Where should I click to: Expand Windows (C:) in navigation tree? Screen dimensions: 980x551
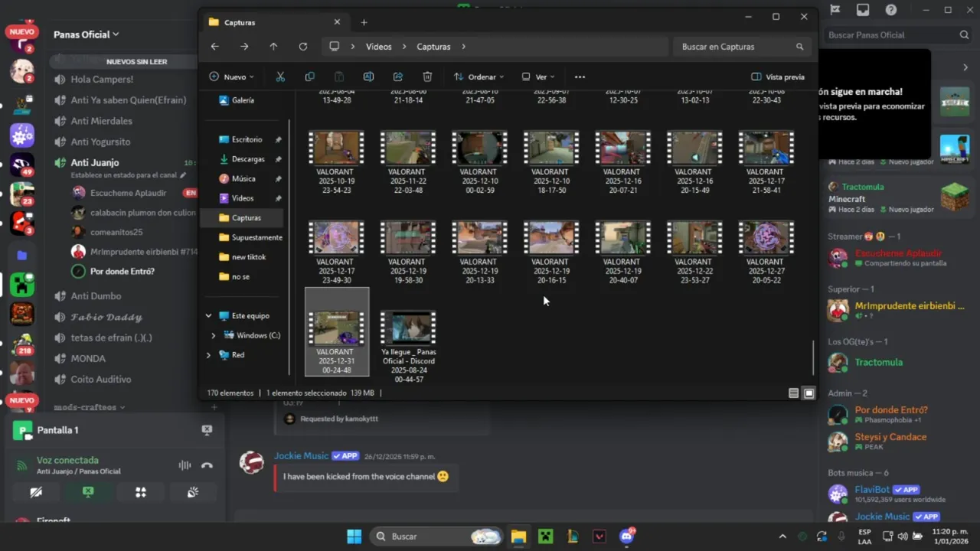[213, 335]
